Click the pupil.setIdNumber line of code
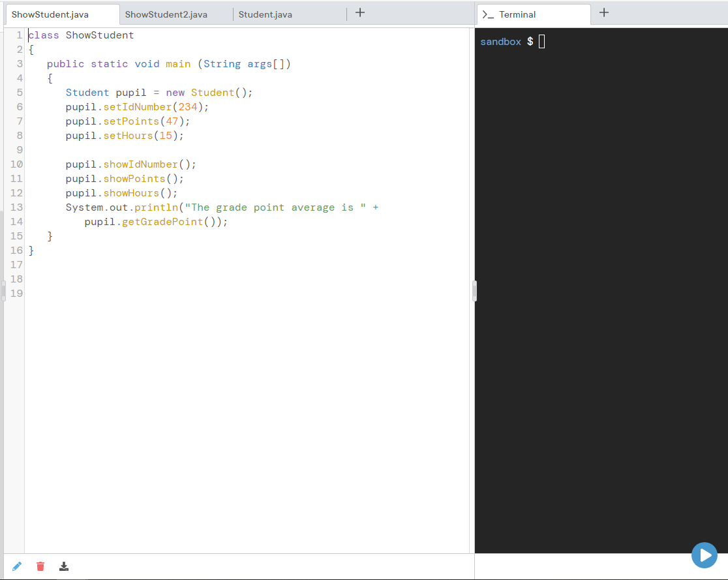This screenshot has width=728, height=580. click(x=137, y=106)
